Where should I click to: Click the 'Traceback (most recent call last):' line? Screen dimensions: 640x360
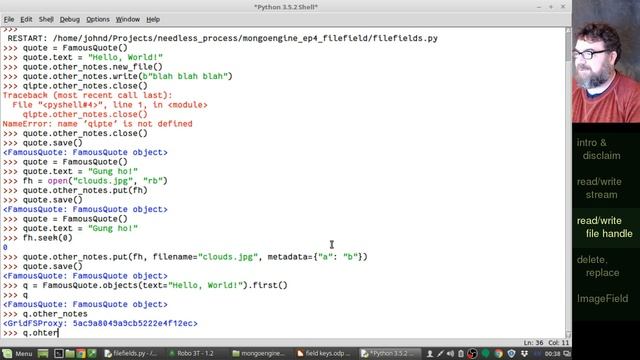pyautogui.click(x=88, y=95)
